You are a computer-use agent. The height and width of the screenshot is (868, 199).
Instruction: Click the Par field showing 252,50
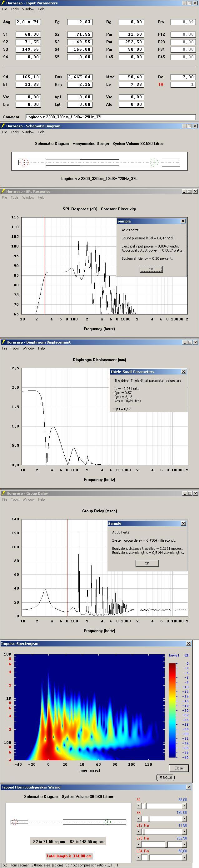coord(132,42)
